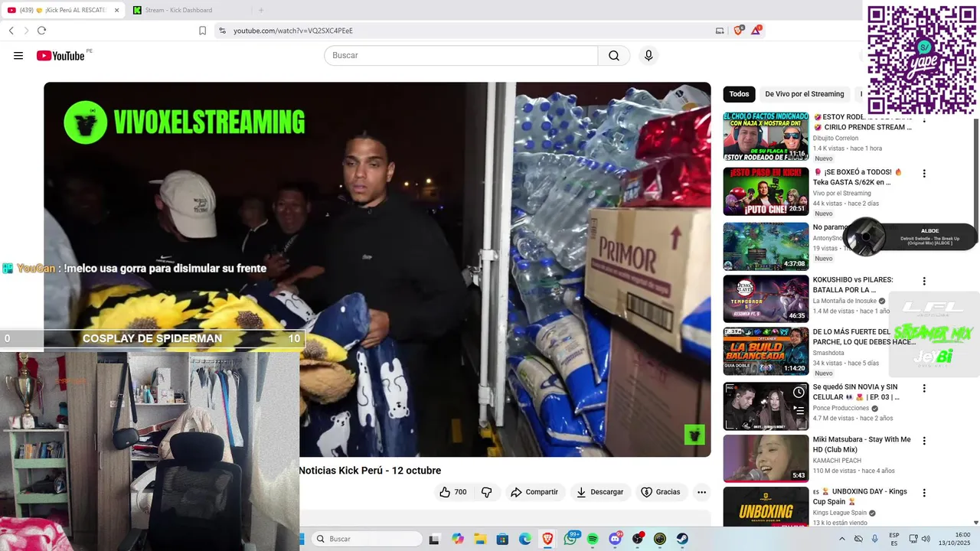Image resolution: width=980 pixels, height=551 pixels.
Task: Visit Ponce Producciones channel name
Action: [x=841, y=408]
